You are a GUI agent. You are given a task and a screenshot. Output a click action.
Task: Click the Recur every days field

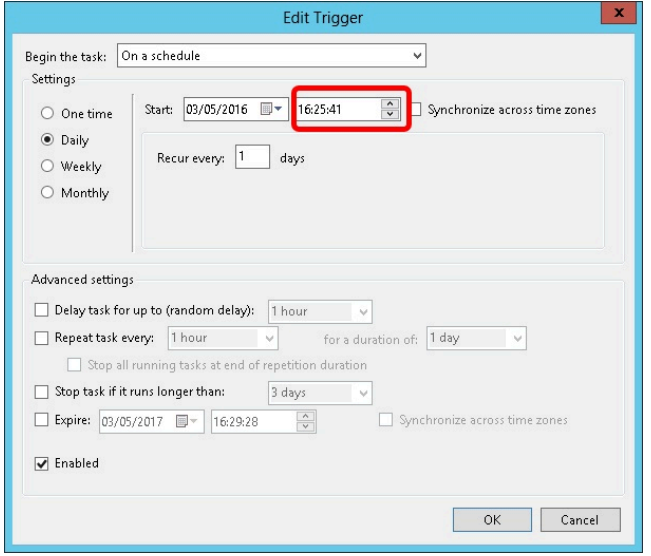pyautogui.click(x=252, y=158)
